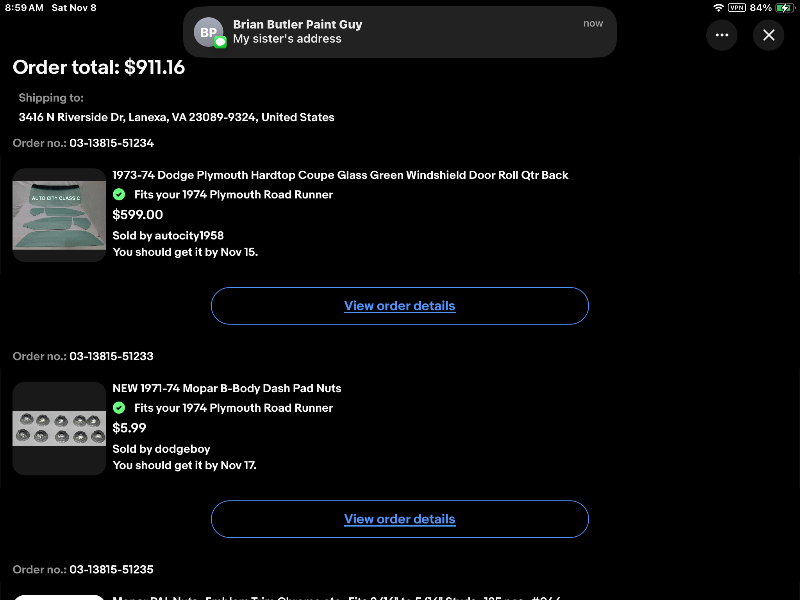Open the more options ellipsis button
The image size is (800, 600).
pos(722,34)
